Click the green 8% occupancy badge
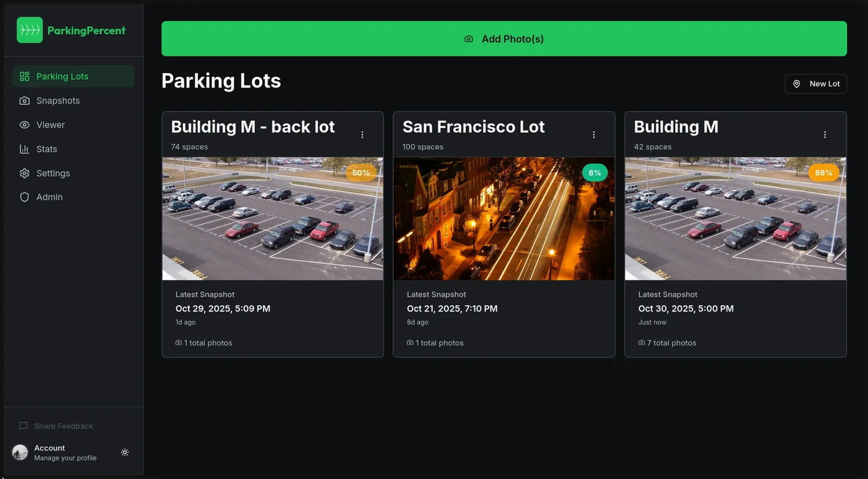This screenshot has height=479, width=868. point(595,172)
